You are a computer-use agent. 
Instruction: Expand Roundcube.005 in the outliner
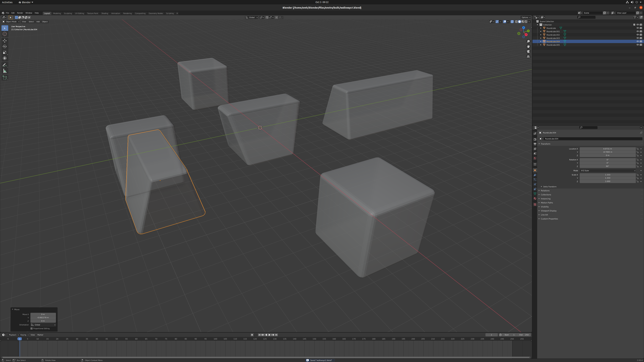coord(541,45)
